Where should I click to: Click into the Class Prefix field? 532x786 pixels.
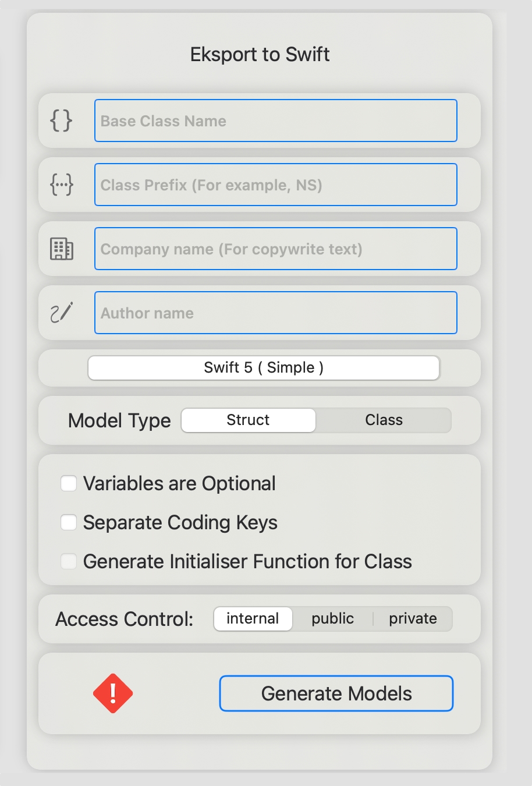pyautogui.click(x=276, y=185)
